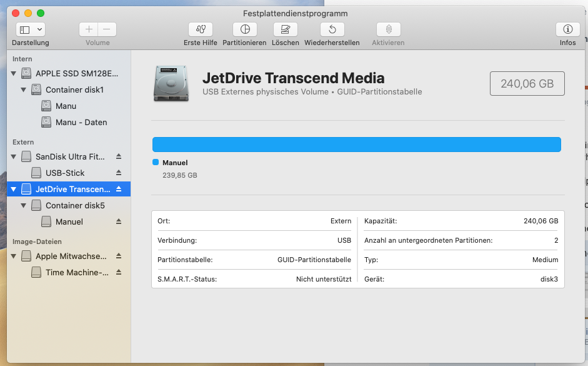Click the Manuel partition legend label
This screenshot has width=588, height=366.
(175, 163)
